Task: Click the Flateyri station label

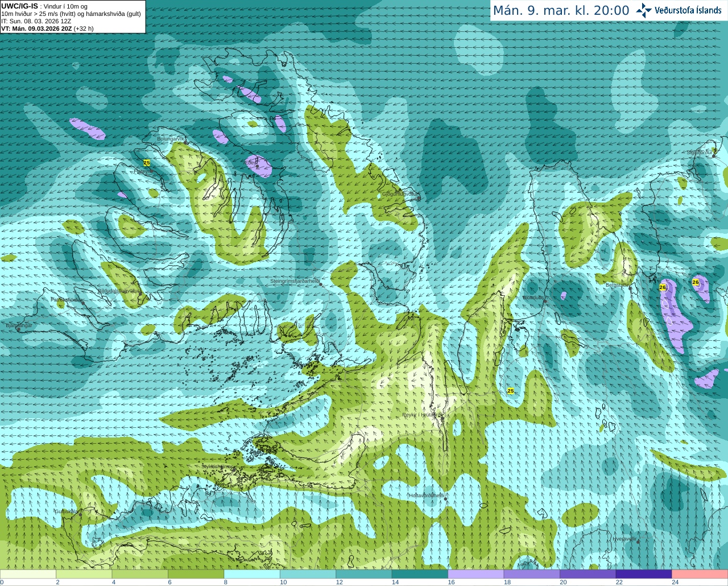Action: click(143, 171)
